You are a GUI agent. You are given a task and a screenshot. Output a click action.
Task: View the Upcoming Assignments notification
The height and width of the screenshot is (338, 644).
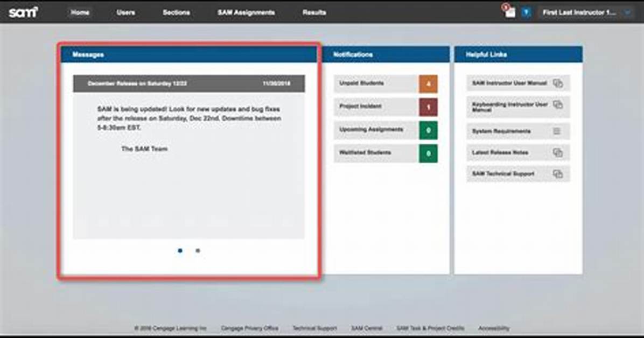(x=386, y=130)
